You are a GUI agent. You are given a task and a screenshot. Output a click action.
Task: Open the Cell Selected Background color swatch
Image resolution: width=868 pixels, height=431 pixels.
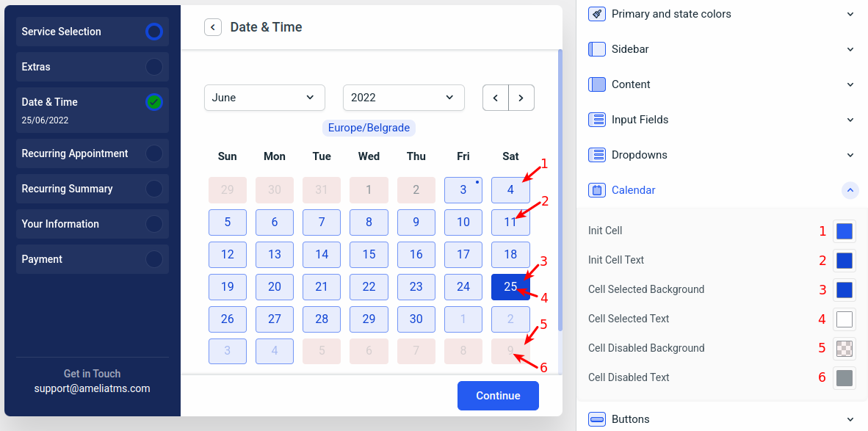coord(845,289)
